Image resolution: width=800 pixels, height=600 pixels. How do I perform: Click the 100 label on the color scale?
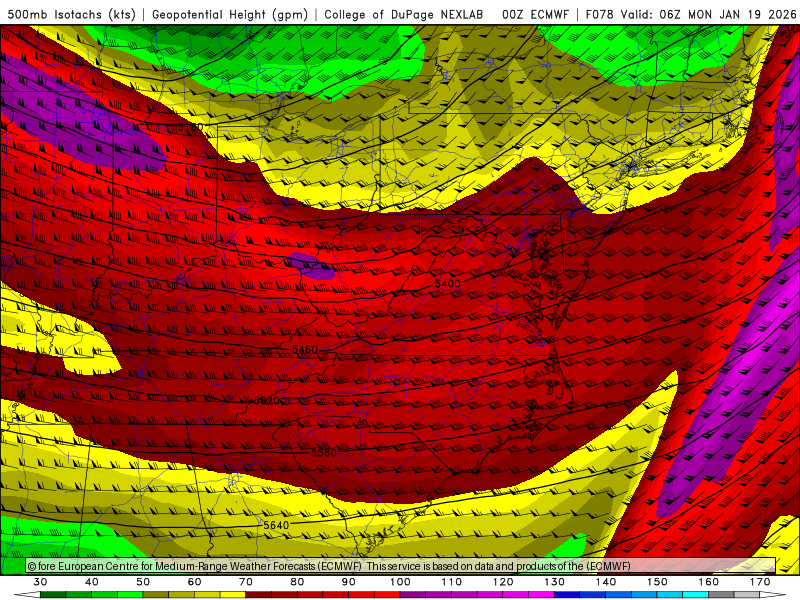(400, 582)
